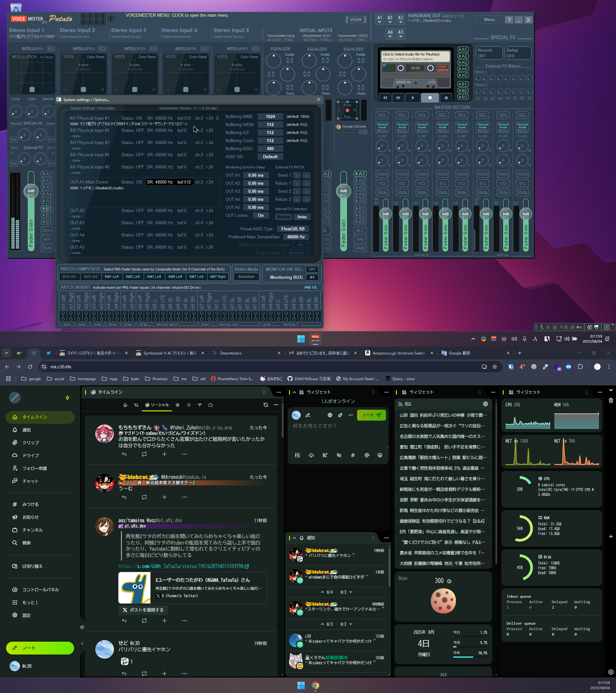616x693 pixels.
Task: Toggle Monitor on SEL OFF button
Action: (x=312, y=269)
